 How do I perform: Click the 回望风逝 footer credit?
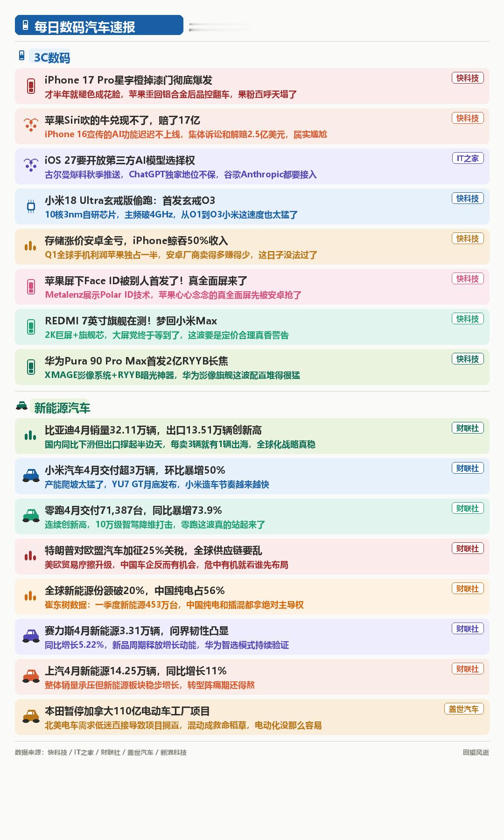476,752
